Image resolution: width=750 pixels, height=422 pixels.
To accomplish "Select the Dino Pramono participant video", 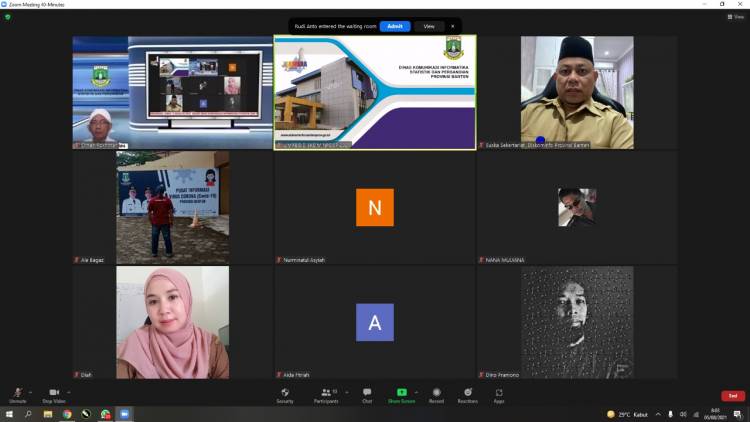I will pyautogui.click(x=577, y=322).
